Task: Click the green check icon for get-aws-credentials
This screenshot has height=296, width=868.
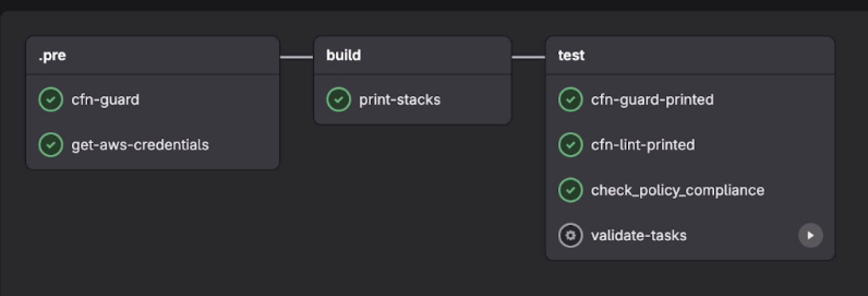Action: (x=51, y=145)
